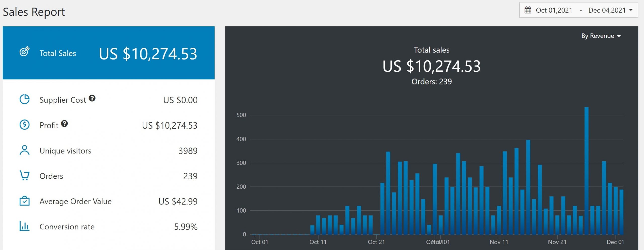Image resolution: width=644 pixels, height=250 pixels.
Task: Click the Sales Report page heading
Action: pos(34,12)
